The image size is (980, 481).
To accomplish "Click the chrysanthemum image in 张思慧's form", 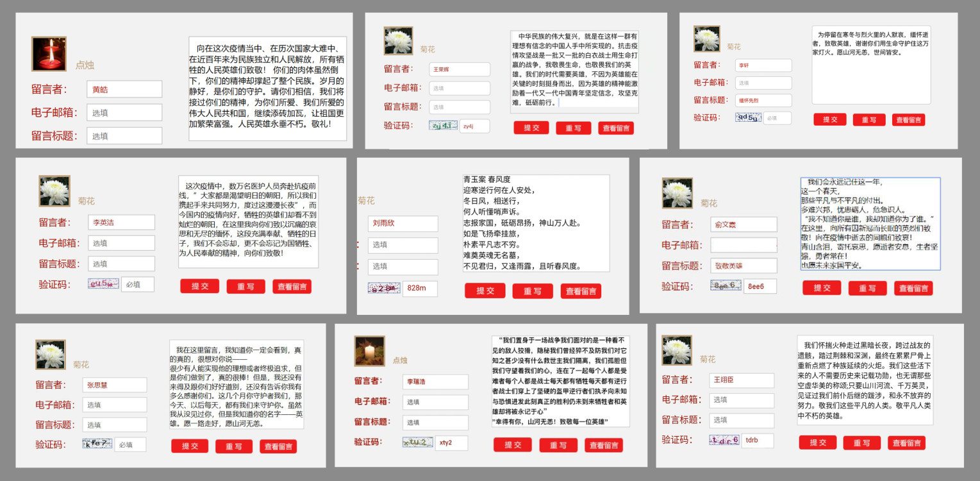I will (x=51, y=355).
